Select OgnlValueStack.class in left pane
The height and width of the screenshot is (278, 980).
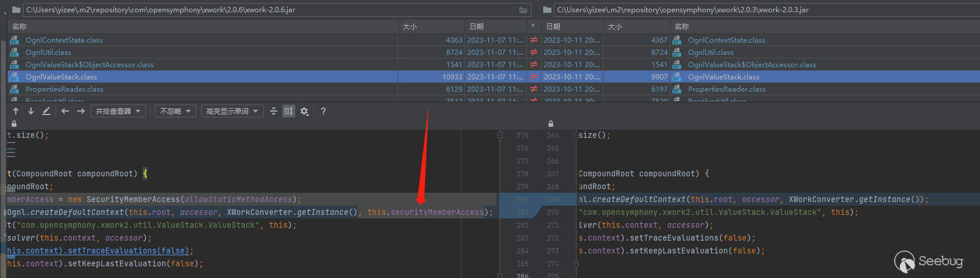[61, 77]
